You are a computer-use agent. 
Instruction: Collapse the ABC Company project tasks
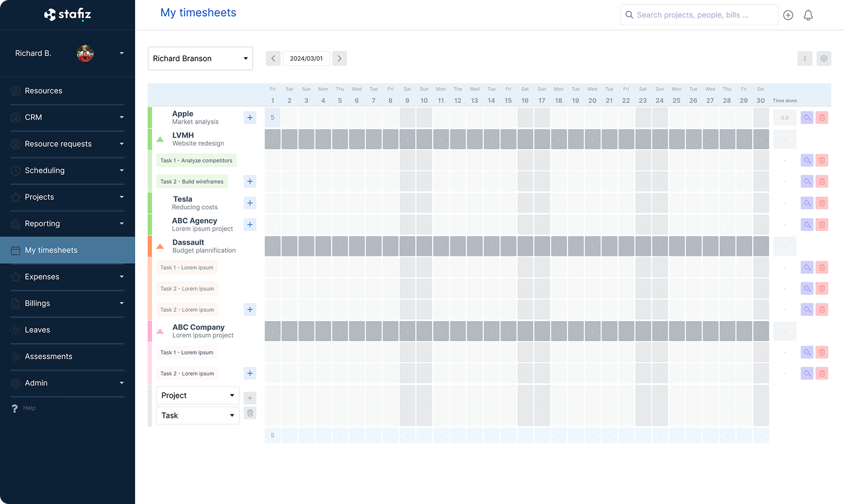point(160,331)
